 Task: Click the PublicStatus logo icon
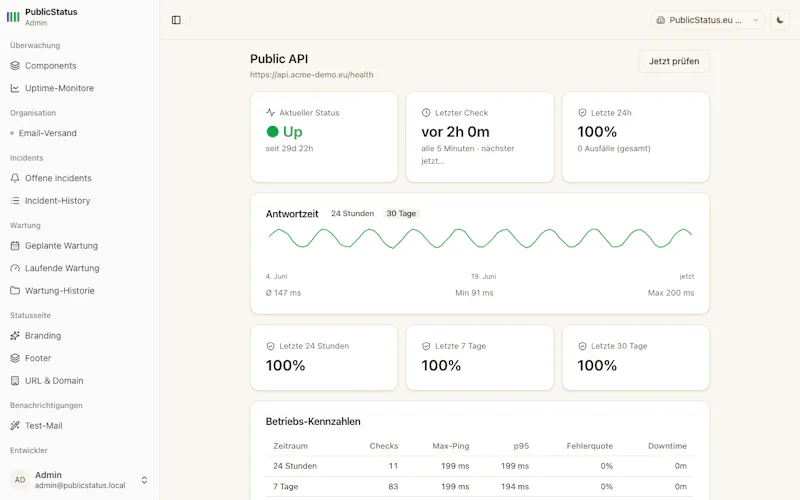pyautogui.click(x=13, y=17)
